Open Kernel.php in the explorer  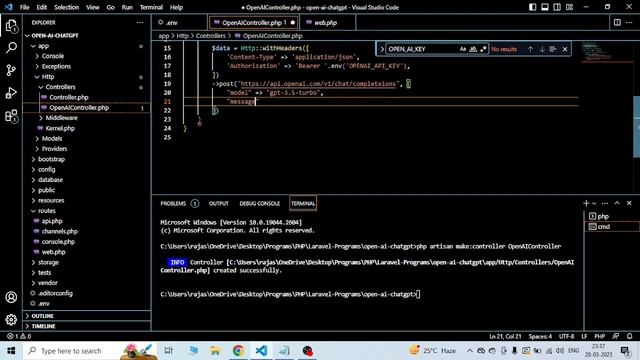(60, 128)
